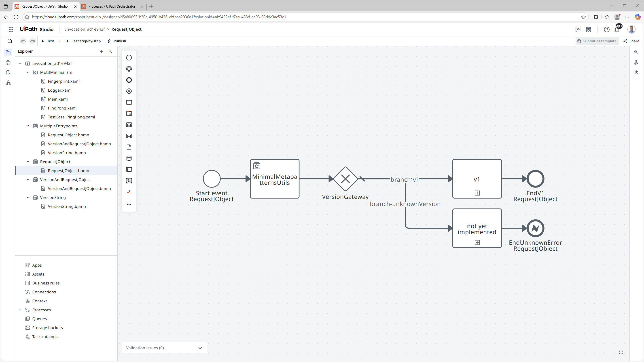
Task: Open the Test dropdown arrow
Action: coord(59,41)
